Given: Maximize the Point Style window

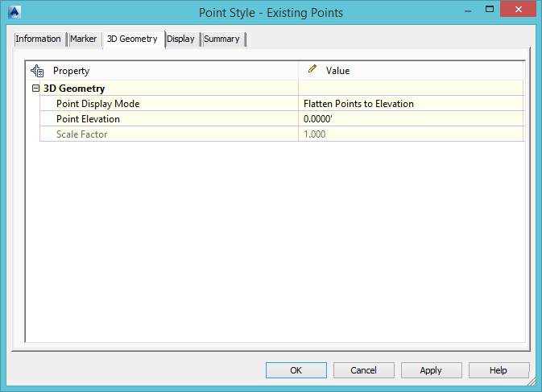Looking at the screenshot, I should [x=490, y=10].
